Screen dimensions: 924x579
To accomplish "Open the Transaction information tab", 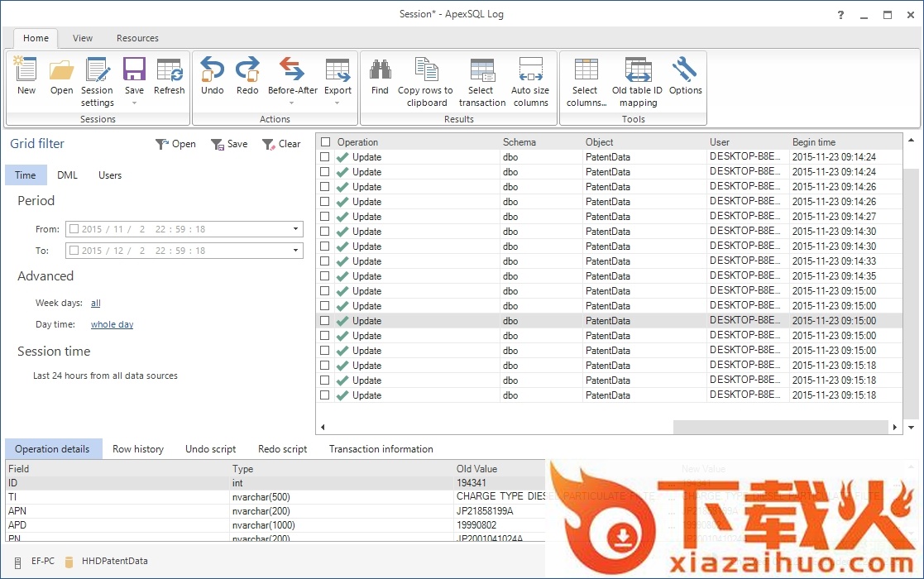I will [381, 449].
